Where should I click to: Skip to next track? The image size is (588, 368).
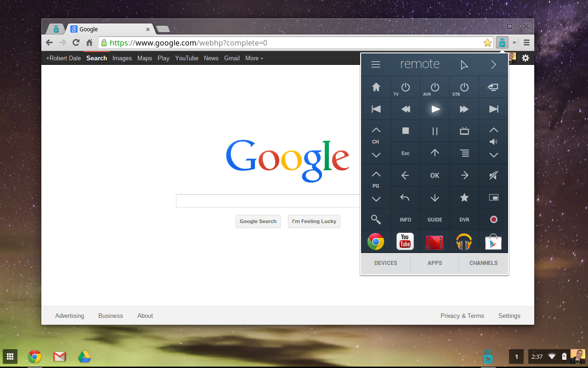pos(493,109)
